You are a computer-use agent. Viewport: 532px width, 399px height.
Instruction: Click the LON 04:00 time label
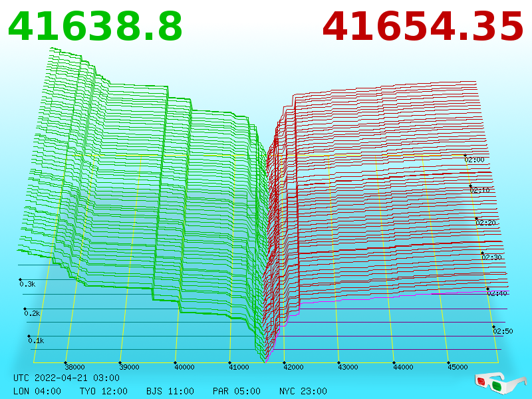point(37,391)
